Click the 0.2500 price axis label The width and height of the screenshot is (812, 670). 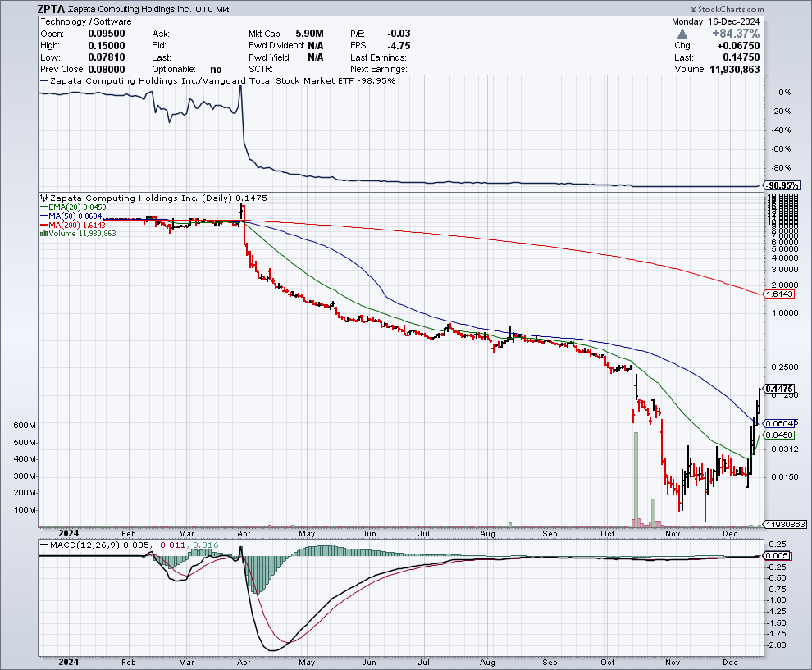785,367
